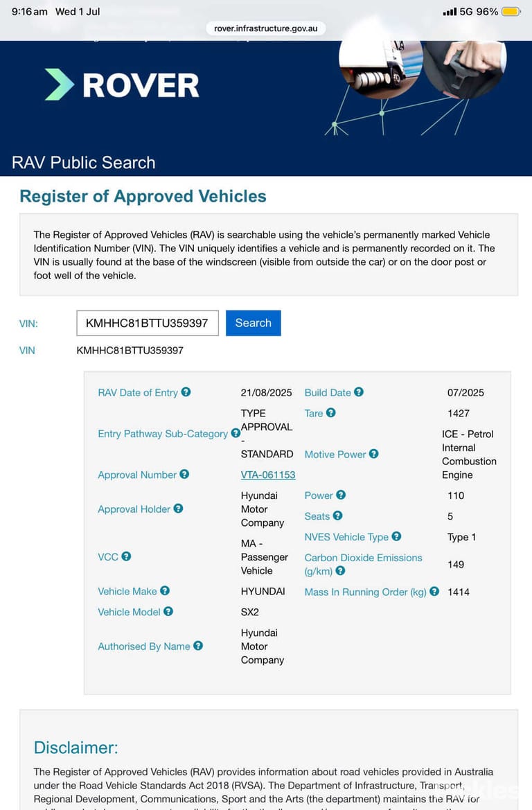Open help icon beside Approval Holder
The height and width of the screenshot is (810, 532).
pos(178,509)
